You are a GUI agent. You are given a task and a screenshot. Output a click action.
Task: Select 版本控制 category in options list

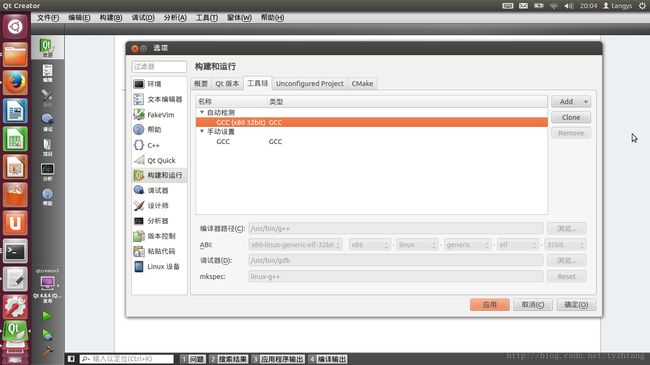click(159, 236)
